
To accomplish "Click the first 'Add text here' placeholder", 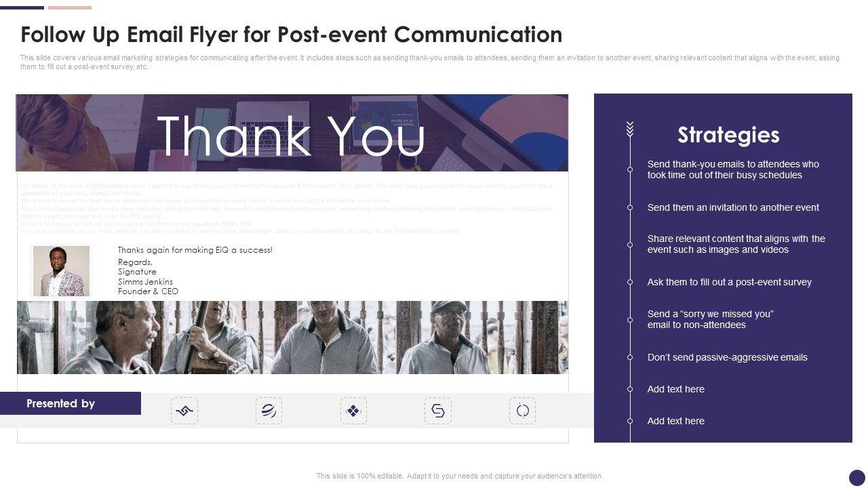I will [675, 389].
